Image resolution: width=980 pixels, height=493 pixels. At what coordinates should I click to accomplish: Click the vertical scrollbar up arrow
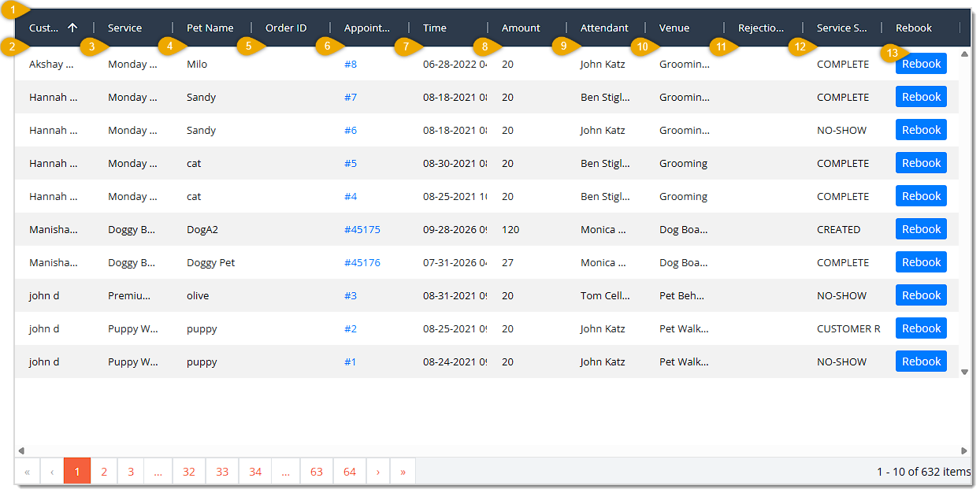pyautogui.click(x=965, y=54)
